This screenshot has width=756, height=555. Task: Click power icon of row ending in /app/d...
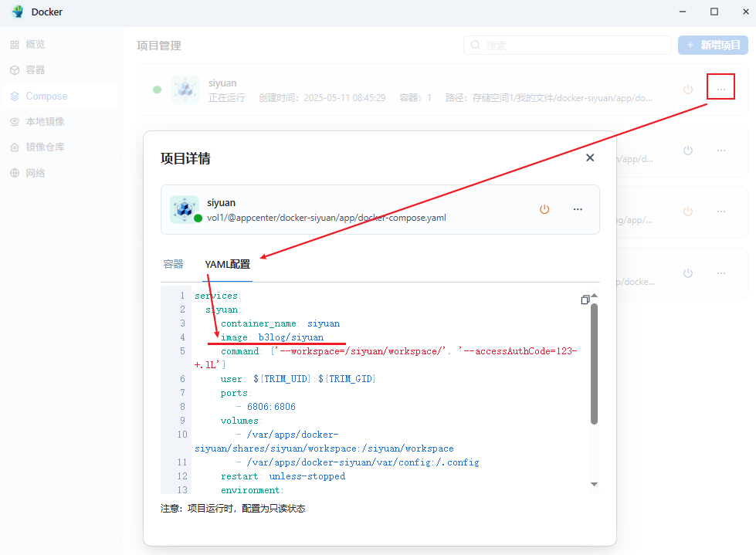688,151
